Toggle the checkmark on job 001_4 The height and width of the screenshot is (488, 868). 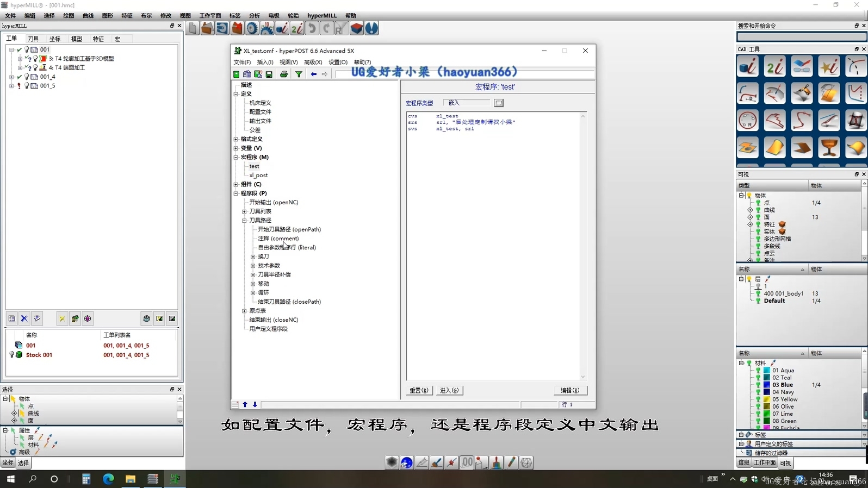(x=20, y=77)
